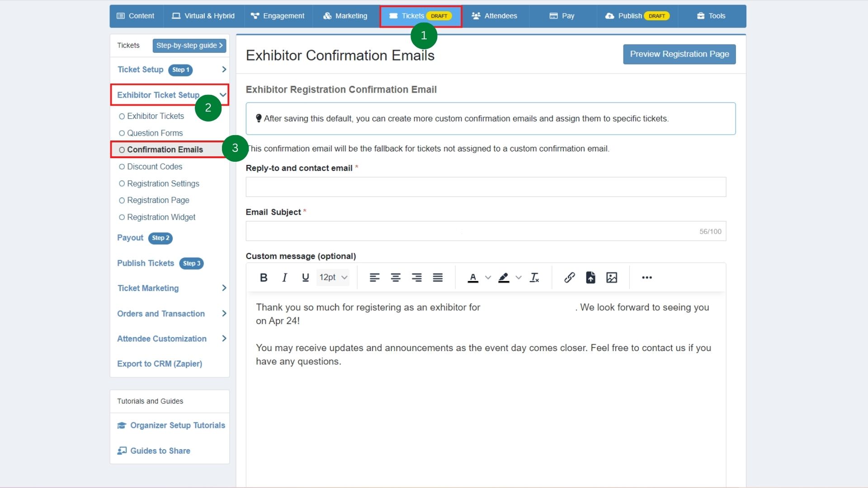This screenshot has width=868, height=488.
Task: Center-align the custom message text
Action: click(x=396, y=277)
